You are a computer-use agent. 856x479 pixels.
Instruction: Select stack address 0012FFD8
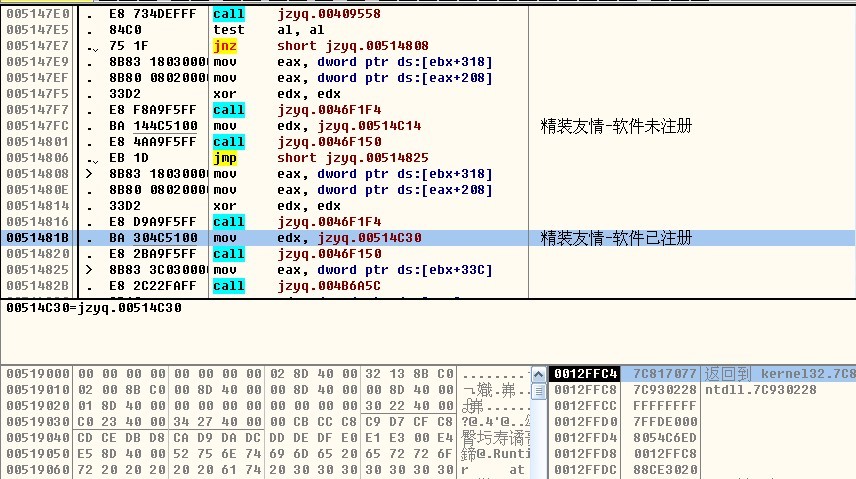click(585, 454)
